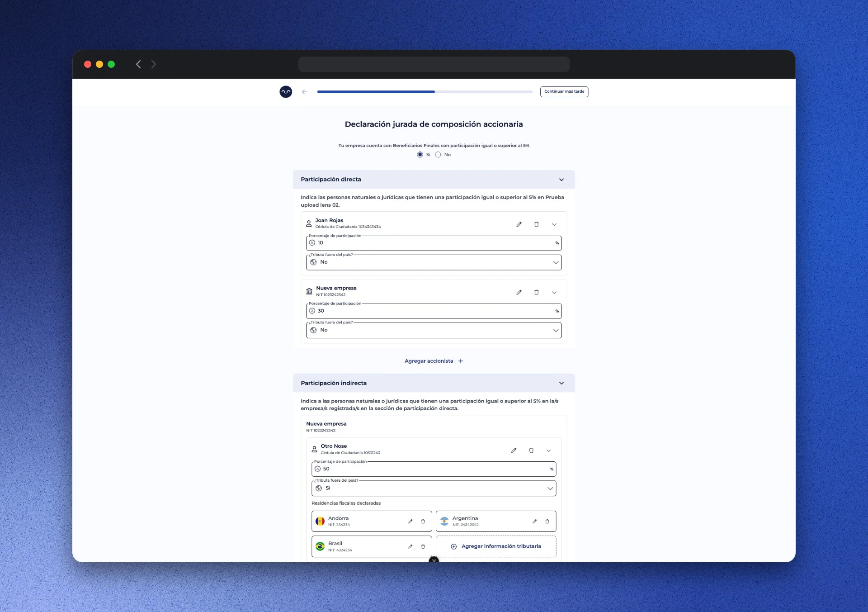Open Nueva empresa tributa fuera del país dropdown
Screen dimensions: 868x612
434,330
